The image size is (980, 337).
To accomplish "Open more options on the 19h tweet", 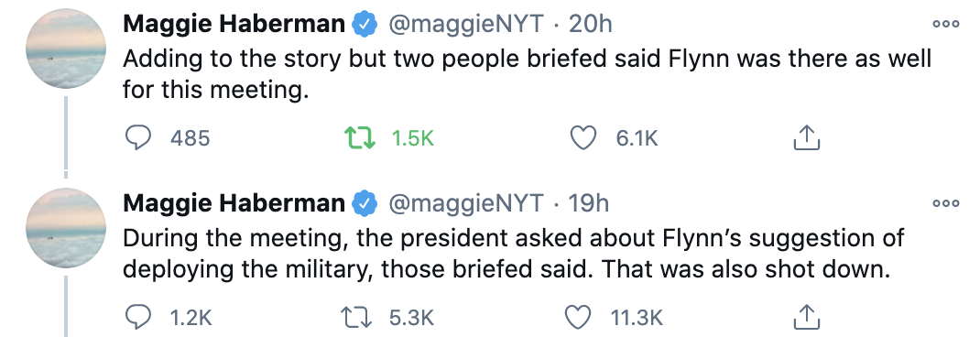I will click(x=945, y=203).
